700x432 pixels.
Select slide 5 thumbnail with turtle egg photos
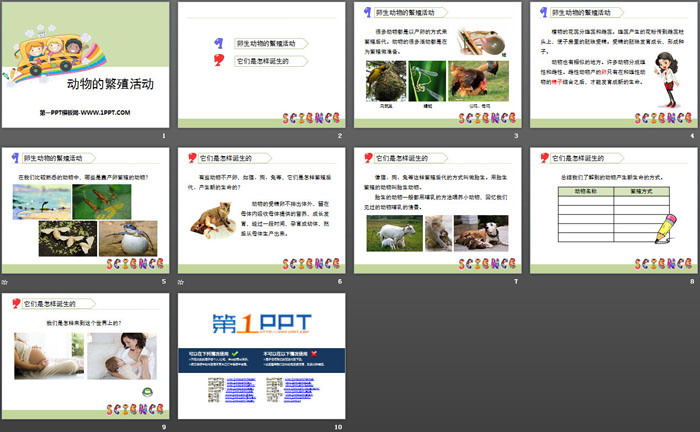tap(85, 211)
